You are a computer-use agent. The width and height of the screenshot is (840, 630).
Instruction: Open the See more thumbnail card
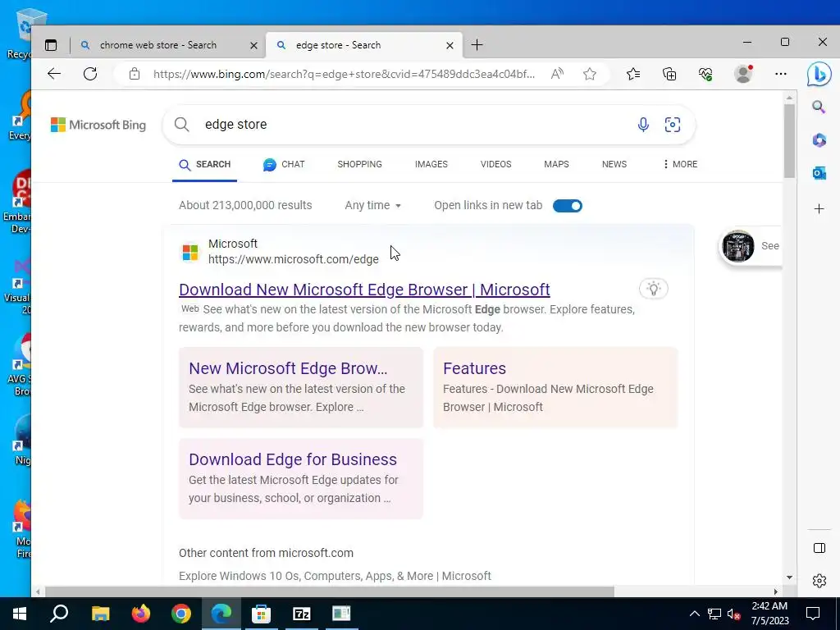pos(751,246)
